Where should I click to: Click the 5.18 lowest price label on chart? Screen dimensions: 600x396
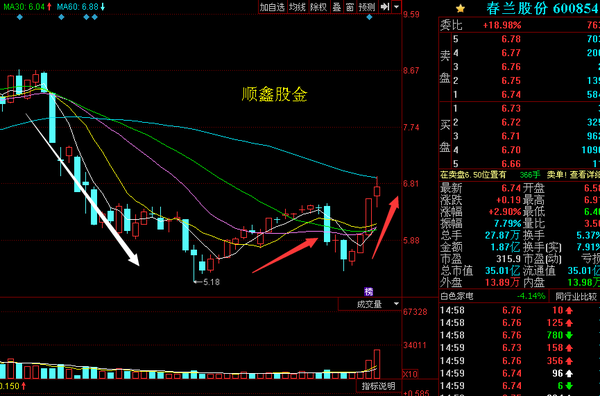click(x=211, y=282)
